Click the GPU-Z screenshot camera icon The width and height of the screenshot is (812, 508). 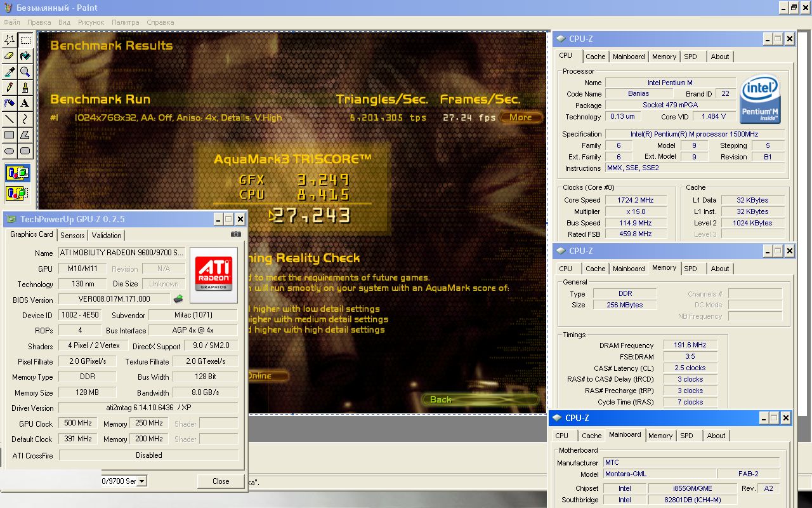point(236,234)
